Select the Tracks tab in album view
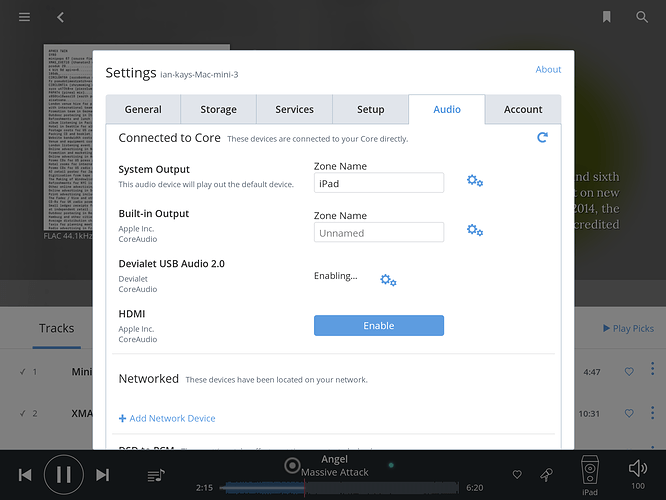666x500 pixels. [x=56, y=328]
